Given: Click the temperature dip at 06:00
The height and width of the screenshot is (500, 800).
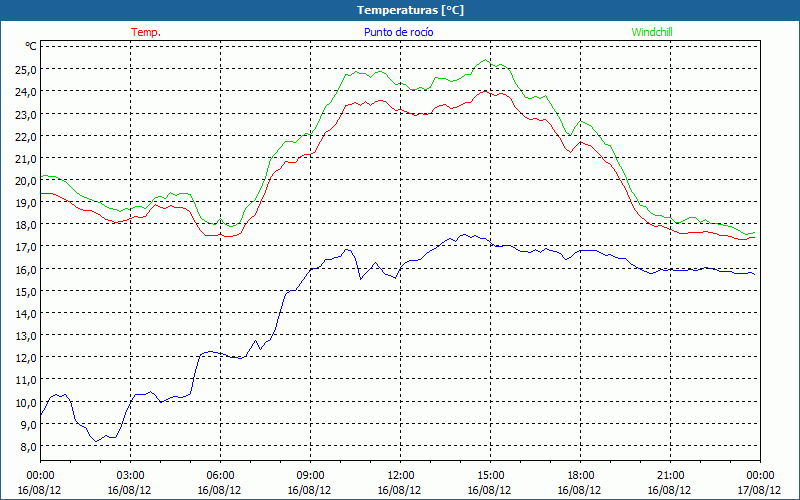Looking at the screenshot, I should point(220,235).
